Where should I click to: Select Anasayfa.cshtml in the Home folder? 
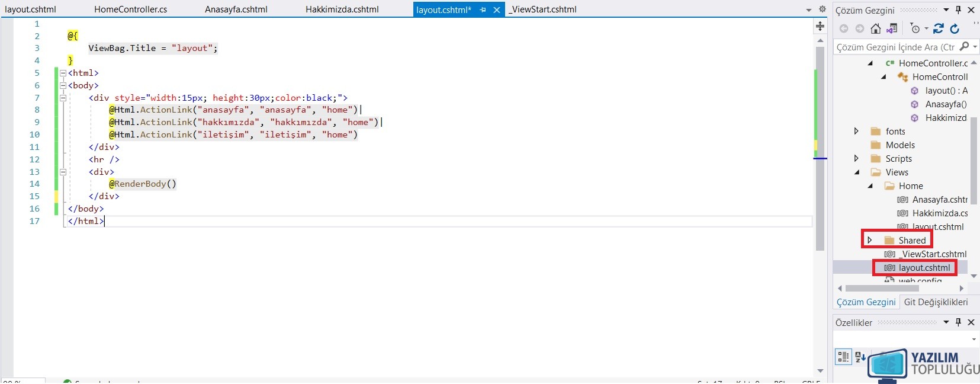(x=939, y=200)
